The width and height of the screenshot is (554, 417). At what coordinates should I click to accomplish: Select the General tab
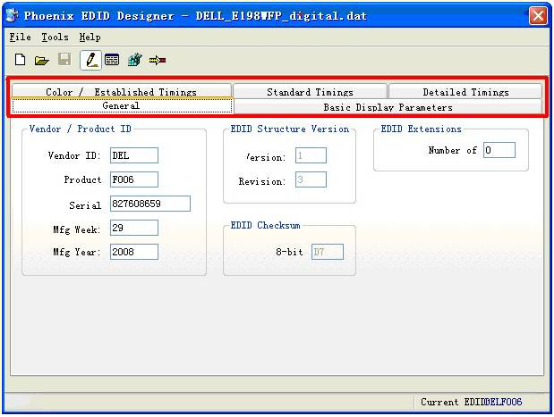(122, 106)
